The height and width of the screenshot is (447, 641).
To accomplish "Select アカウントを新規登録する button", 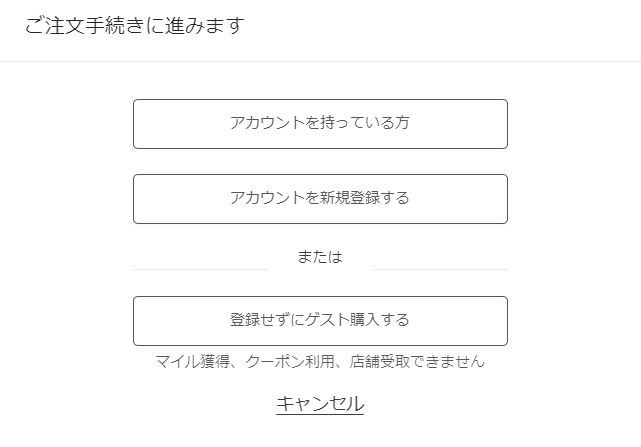I will tap(320, 198).
